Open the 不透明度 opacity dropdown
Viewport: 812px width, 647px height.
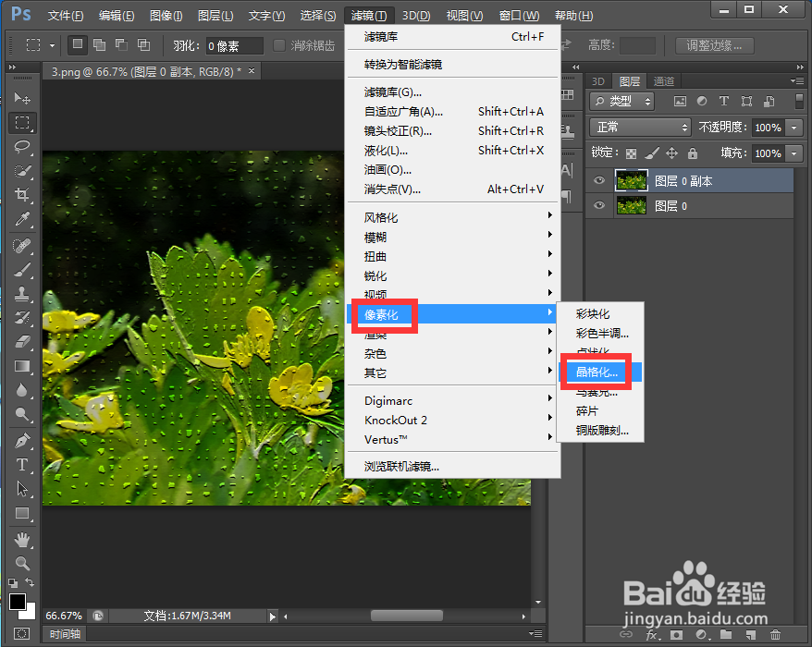coord(794,128)
